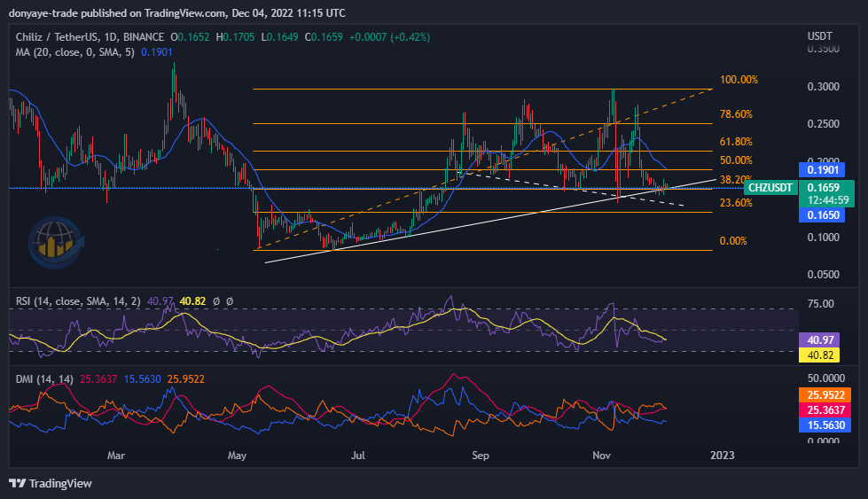Click the change +0.0007 (+0.42%) text
This screenshot has width=868, height=499.
[390, 37]
